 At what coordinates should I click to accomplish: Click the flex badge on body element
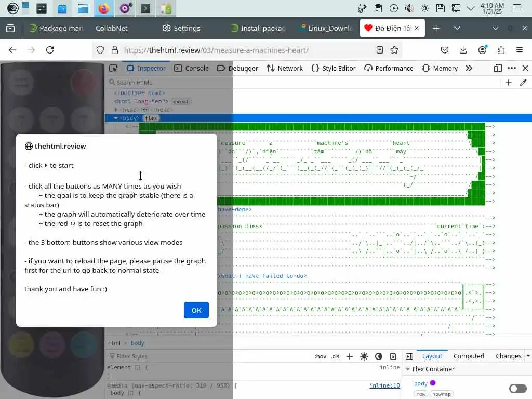151,118
